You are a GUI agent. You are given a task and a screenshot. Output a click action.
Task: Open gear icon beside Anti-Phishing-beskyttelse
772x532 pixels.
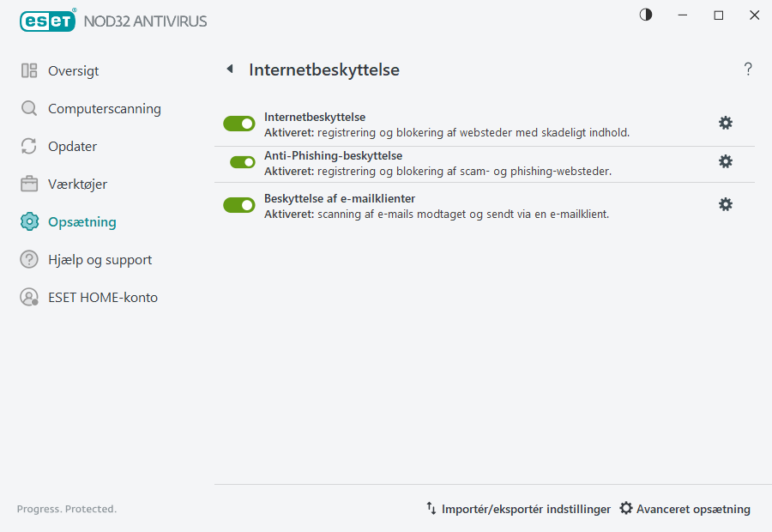[x=726, y=161]
